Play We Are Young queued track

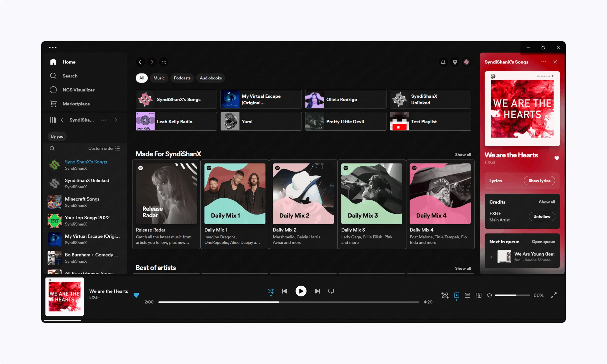522,257
